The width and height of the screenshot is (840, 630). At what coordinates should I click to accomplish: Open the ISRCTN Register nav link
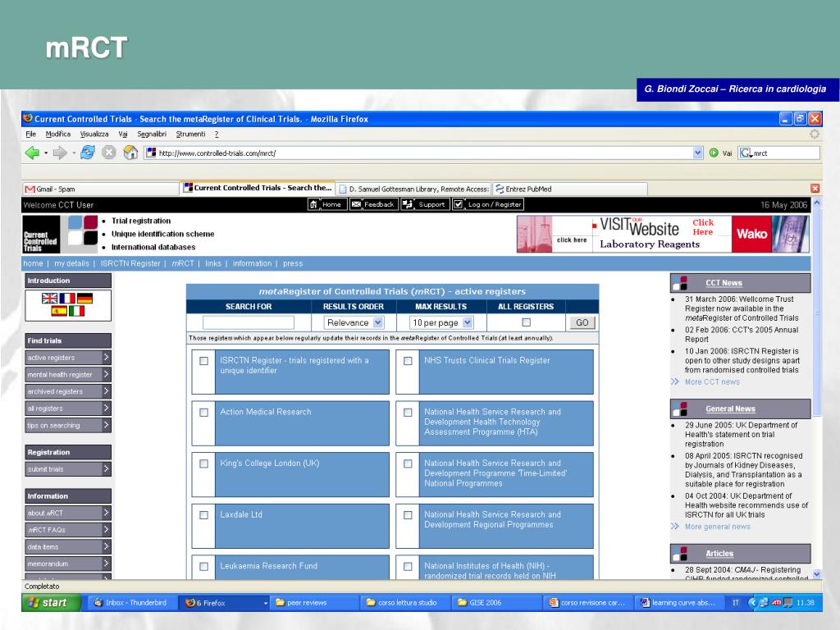click(130, 263)
